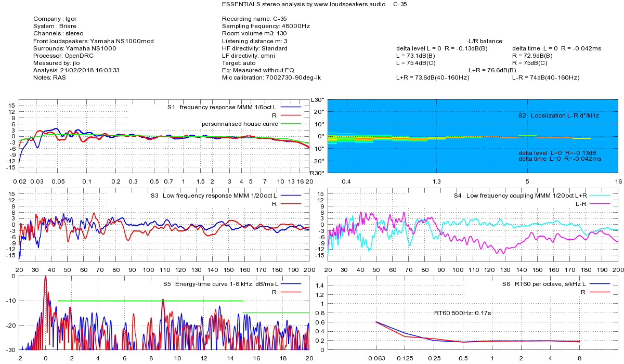Click the main peak at 0 ms in S5
Image resolution: width=624 pixels, height=364 pixels.
tap(45, 278)
